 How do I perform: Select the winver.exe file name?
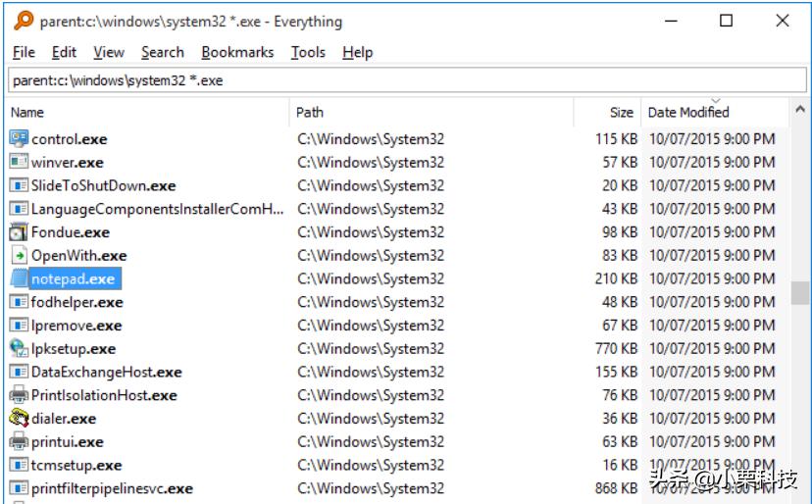(x=68, y=163)
